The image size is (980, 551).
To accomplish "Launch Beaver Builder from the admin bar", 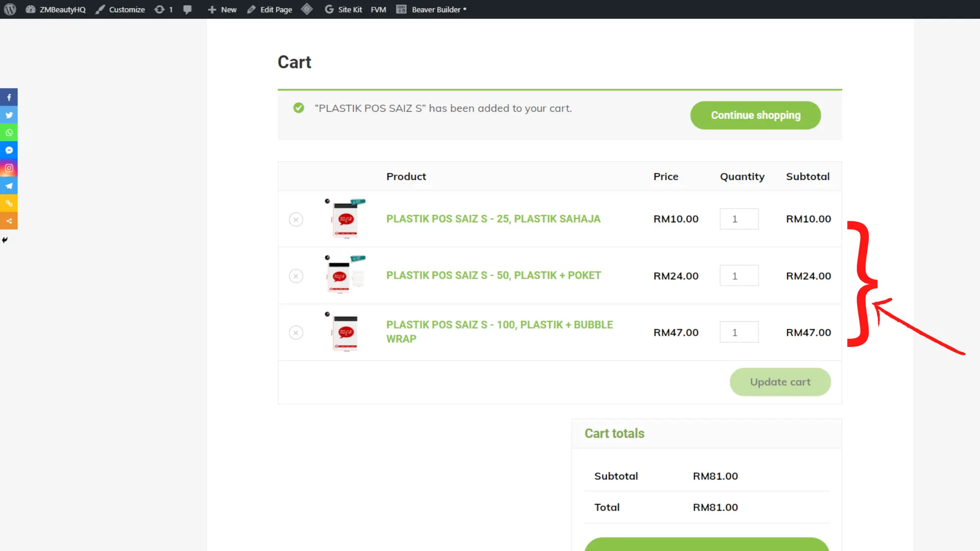I will [432, 9].
